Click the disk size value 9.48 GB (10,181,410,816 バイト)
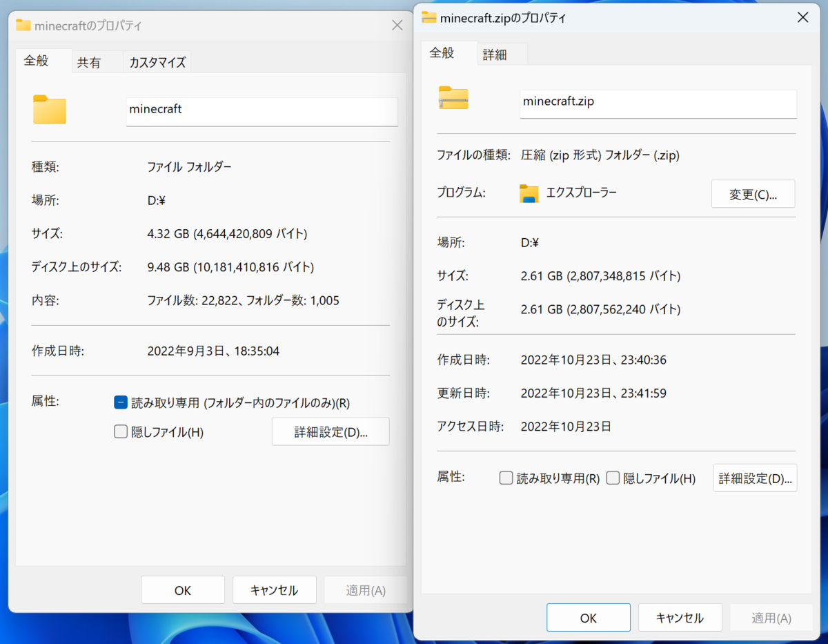Screen dimensions: 828x644 230,266
